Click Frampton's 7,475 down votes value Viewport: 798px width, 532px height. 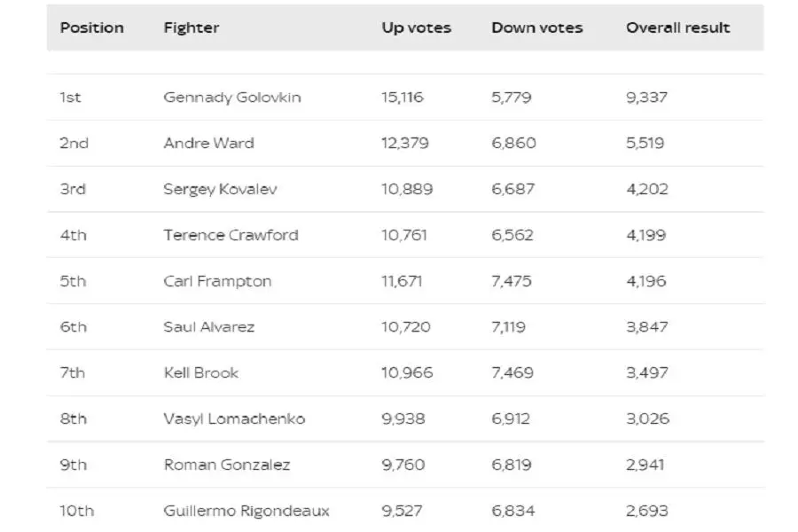[512, 281]
